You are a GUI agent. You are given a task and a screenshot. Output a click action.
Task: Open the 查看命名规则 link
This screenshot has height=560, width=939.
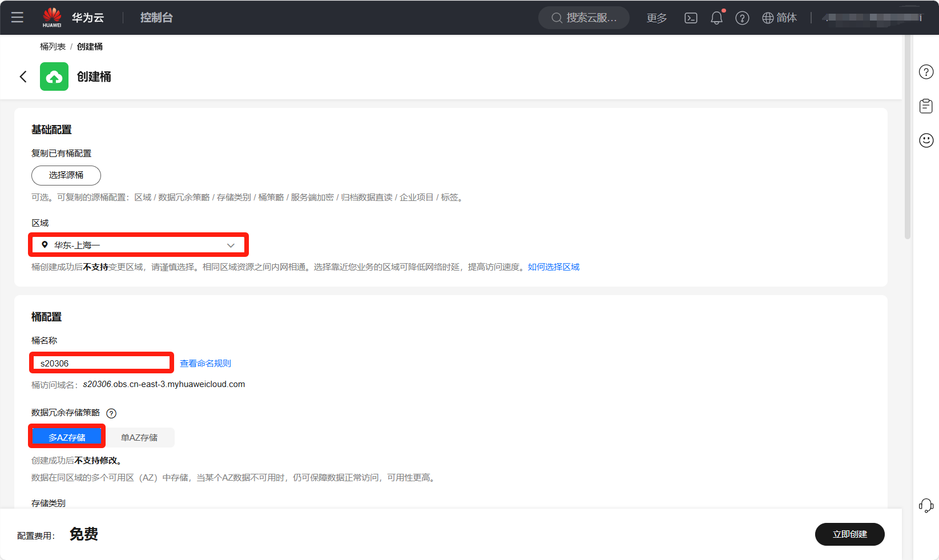pos(205,364)
